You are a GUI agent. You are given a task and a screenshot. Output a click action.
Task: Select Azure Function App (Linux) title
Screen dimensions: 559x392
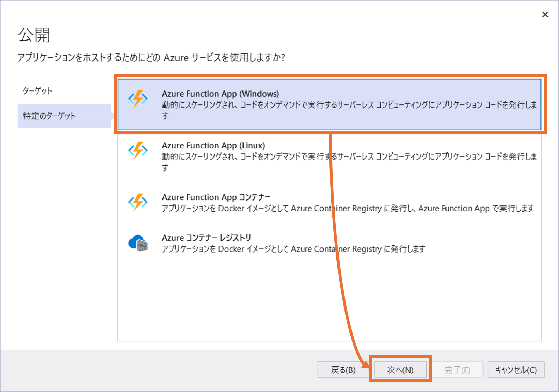point(213,146)
